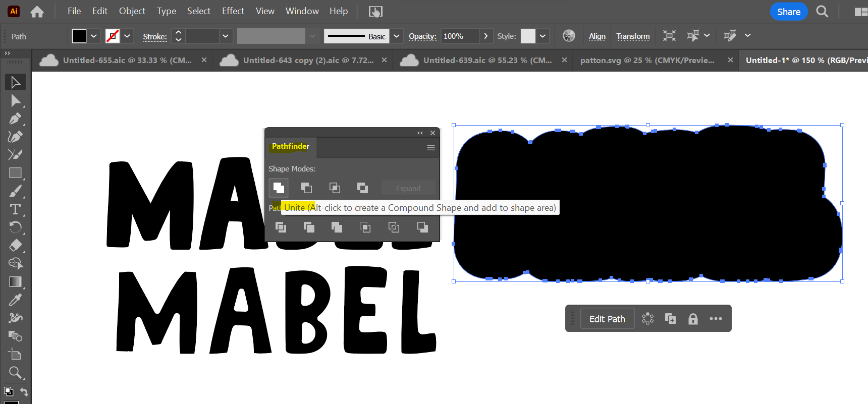This screenshot has width=868, height=404.
Task: Select the Pen tool
Action: pyautogui.click(x=15, y=119)
